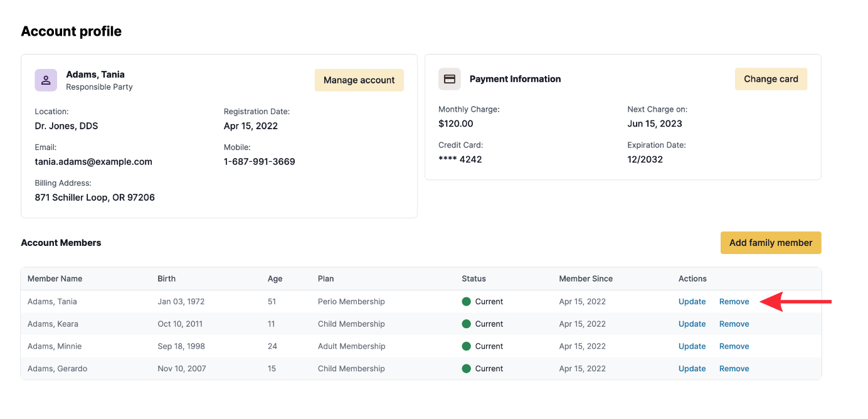This screenshot has height=419, width=868.
Task: Update Adams, Keara membership
Action: click(692, 324)
